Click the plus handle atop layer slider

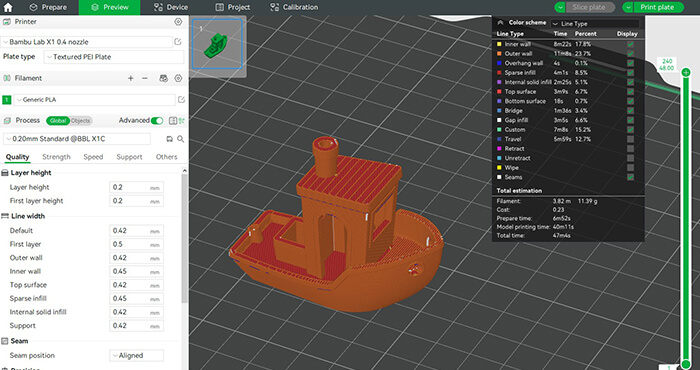686,72
